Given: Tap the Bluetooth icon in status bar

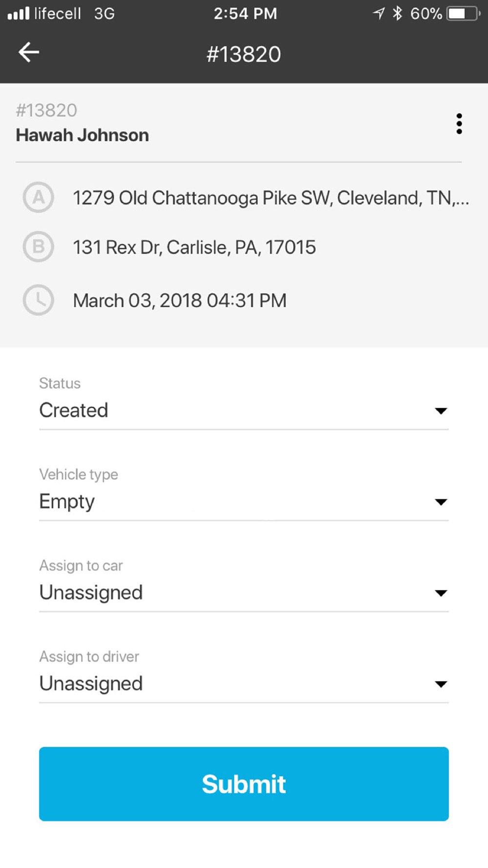Looking at the screenshot, I should tap(397, 13).
